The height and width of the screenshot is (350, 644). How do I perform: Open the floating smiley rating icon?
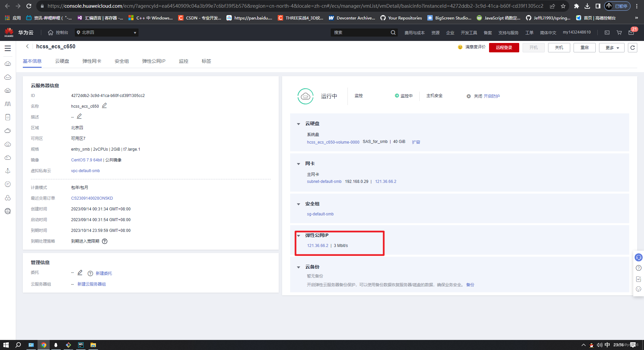tap(639, 289)
